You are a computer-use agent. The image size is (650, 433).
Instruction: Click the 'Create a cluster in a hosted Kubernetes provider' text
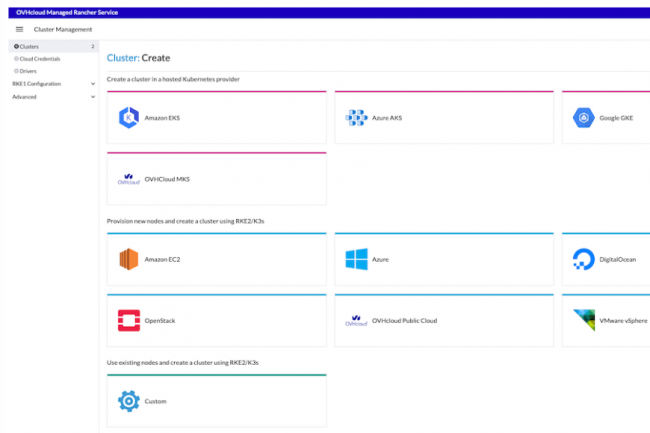coord(173,79)
